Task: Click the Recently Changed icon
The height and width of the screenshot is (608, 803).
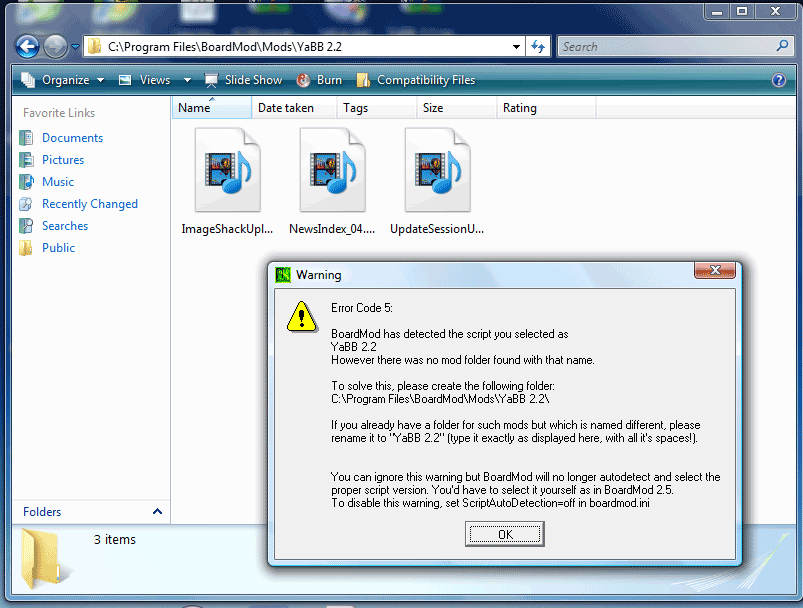Action: point(26,204)
